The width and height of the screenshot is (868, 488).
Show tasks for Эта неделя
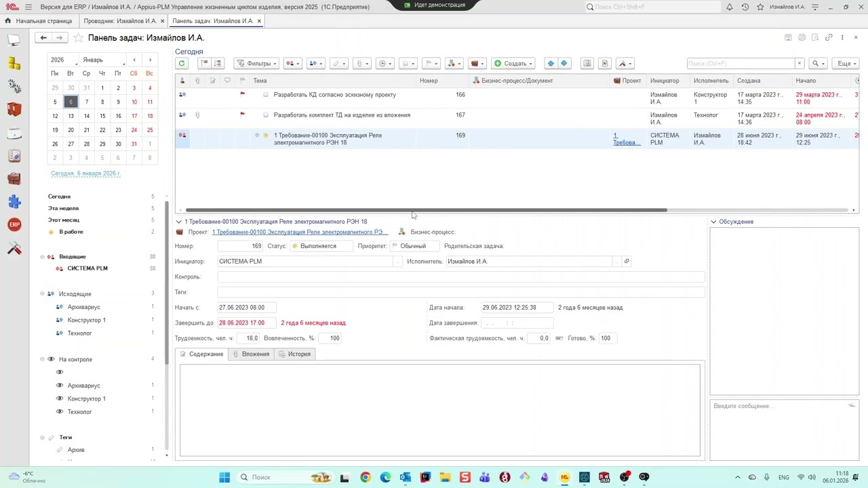[63, 208]
